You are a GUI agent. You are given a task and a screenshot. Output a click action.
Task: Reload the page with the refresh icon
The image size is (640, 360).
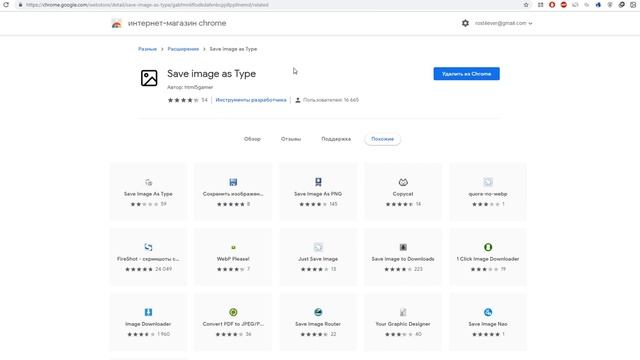pyautogui.click(x=6, y=4)
